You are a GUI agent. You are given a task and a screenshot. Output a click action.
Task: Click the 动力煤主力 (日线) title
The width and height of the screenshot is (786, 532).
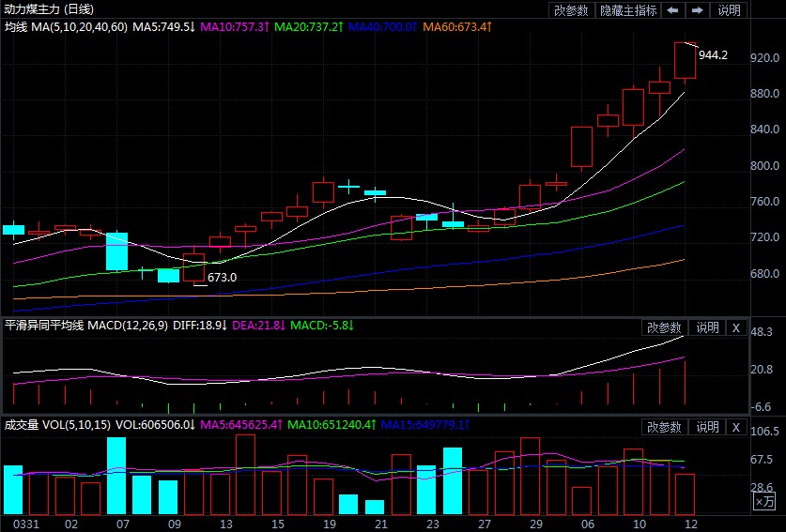tap(49, 9)
